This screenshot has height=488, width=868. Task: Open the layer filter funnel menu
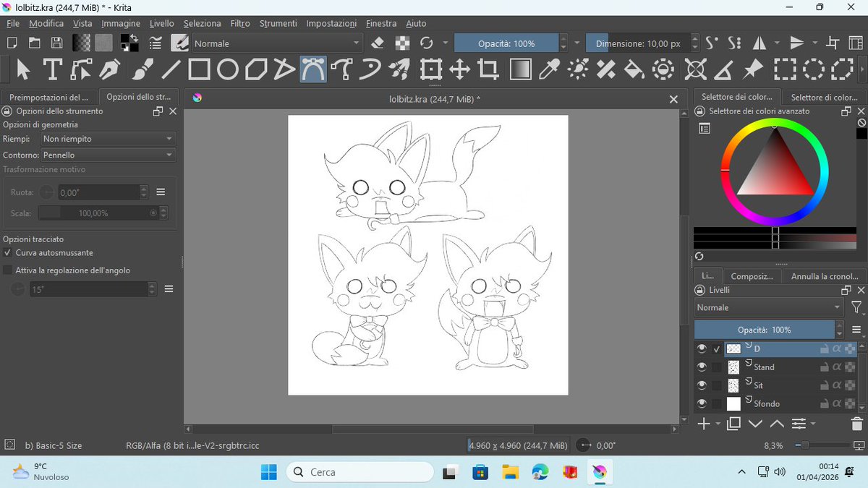(856, 308)
